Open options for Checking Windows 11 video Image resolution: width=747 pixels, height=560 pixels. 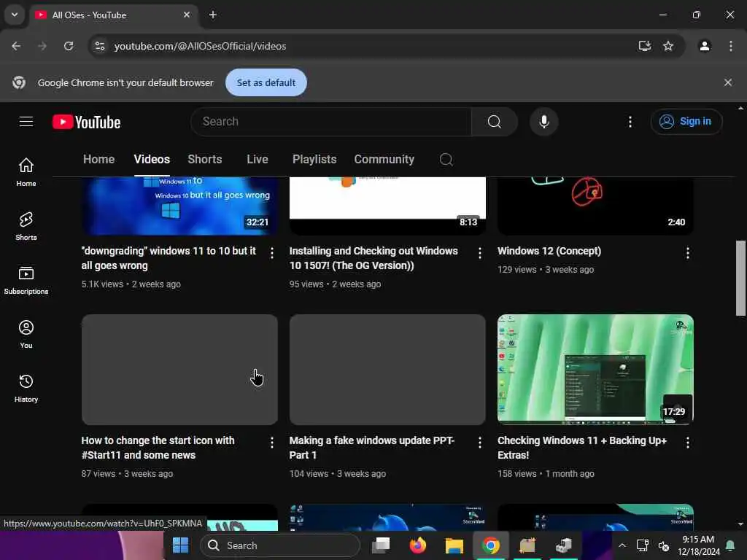687,443
